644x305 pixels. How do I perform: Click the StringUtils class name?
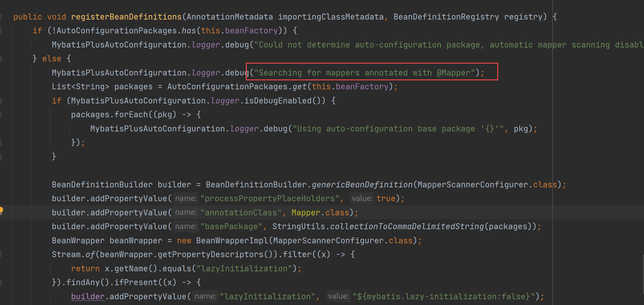click(299, 226)
